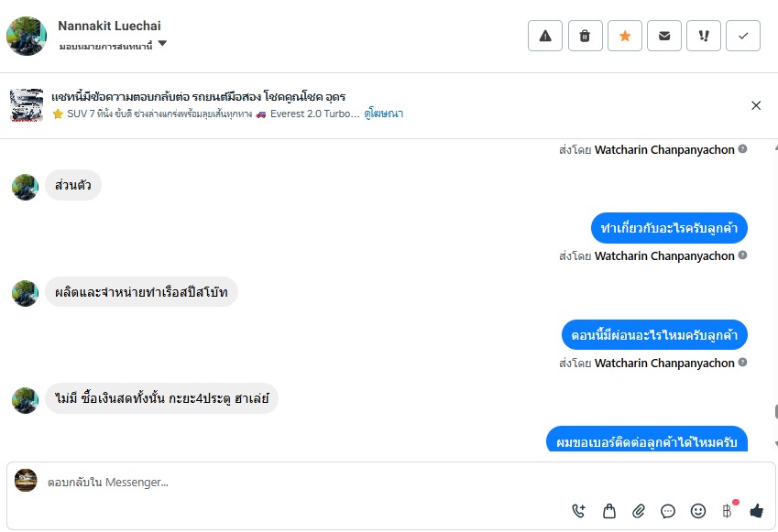
Task: Click the phone call request icon
Action: [578, 511]
